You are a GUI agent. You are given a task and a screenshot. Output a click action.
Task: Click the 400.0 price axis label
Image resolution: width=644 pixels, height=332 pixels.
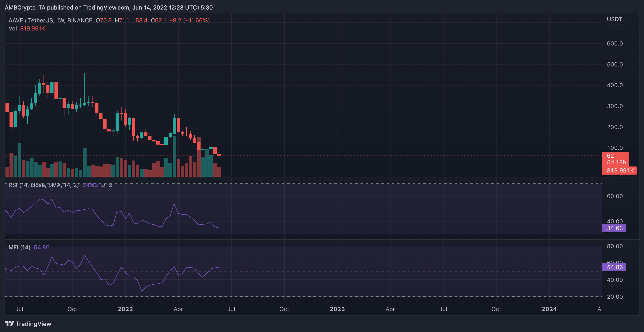point(615,85)
